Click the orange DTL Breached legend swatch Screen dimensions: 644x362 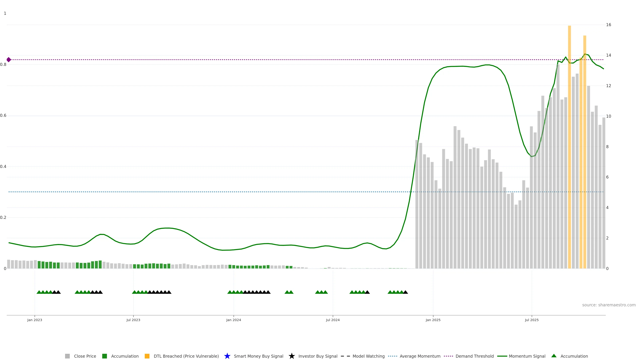point(147,356)
